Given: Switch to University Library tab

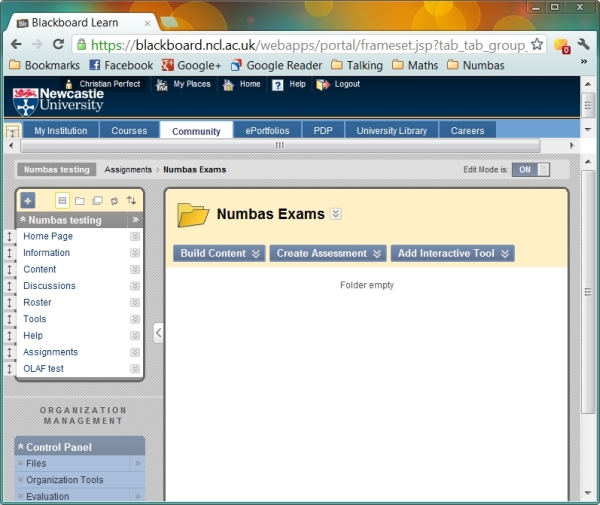Looking at the screenshot, I should (392, 130).
